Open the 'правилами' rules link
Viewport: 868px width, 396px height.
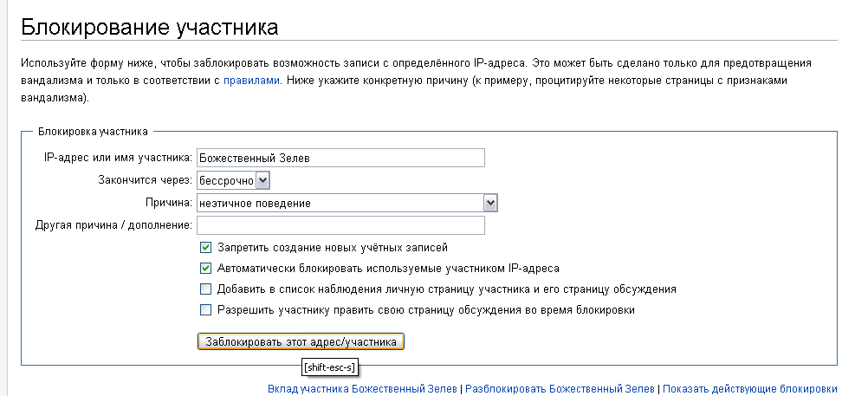[251, 81]
